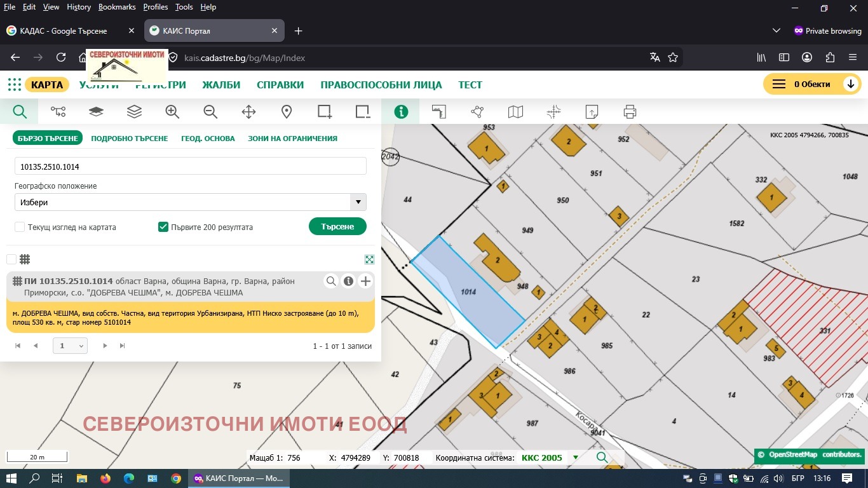Image resolution: width=868 pixels, height=488 pixels.
Task: Open the print map tool
Action: 630,111
